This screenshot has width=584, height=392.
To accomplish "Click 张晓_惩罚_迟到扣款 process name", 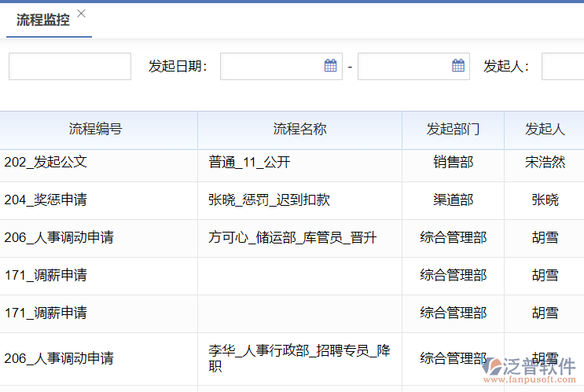I will coord(269,200).
